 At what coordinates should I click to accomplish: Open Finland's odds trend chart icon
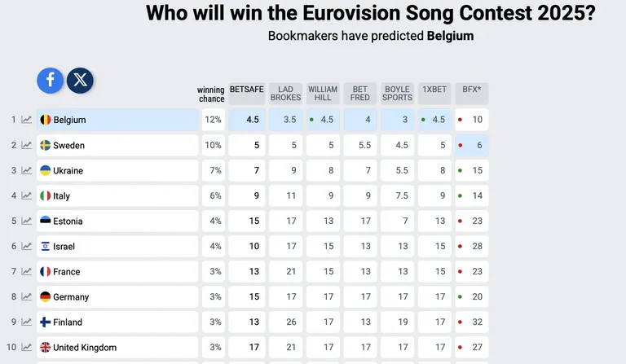[x=26, y=322]
